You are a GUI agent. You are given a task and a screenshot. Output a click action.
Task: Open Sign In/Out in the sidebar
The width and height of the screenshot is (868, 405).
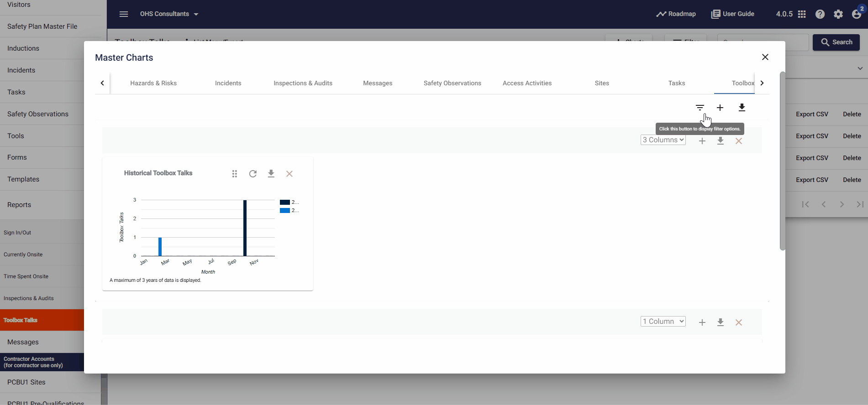[17, 233]
